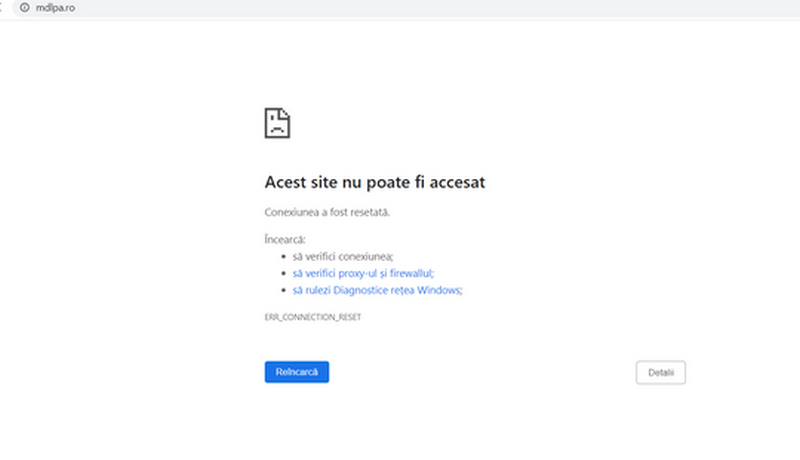Viewport: 800px width, 460px height.
Task: Click the bullet before 'să verifici conexiunea'
Action: click(284, 256)
